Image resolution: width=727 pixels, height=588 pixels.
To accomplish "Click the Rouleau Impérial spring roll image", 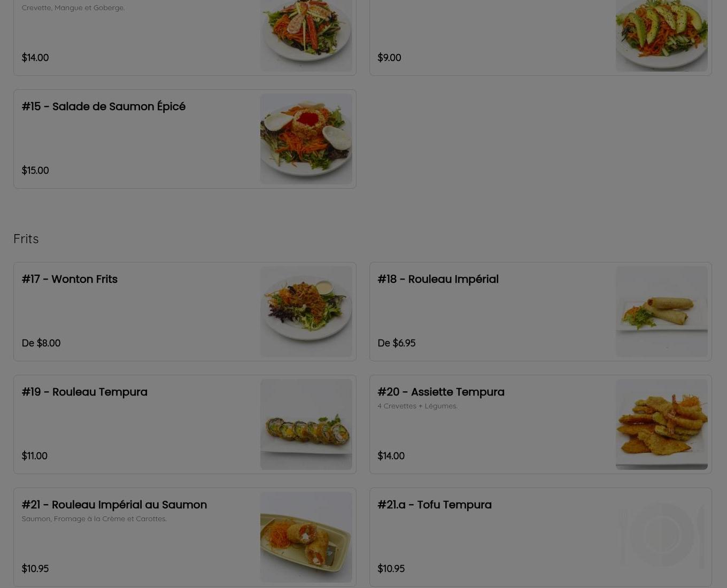I will click(661, 312).
